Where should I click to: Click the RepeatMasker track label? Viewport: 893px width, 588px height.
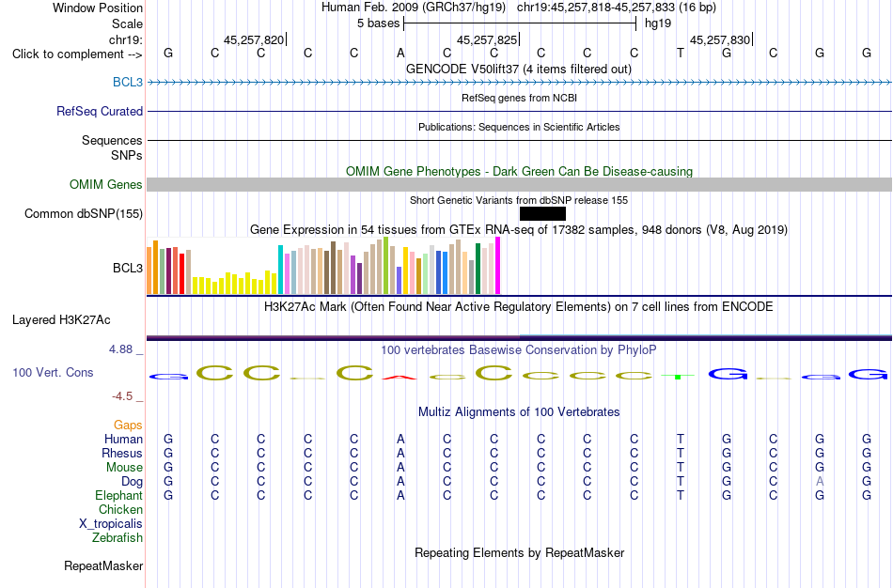click(x=103, y=565)
